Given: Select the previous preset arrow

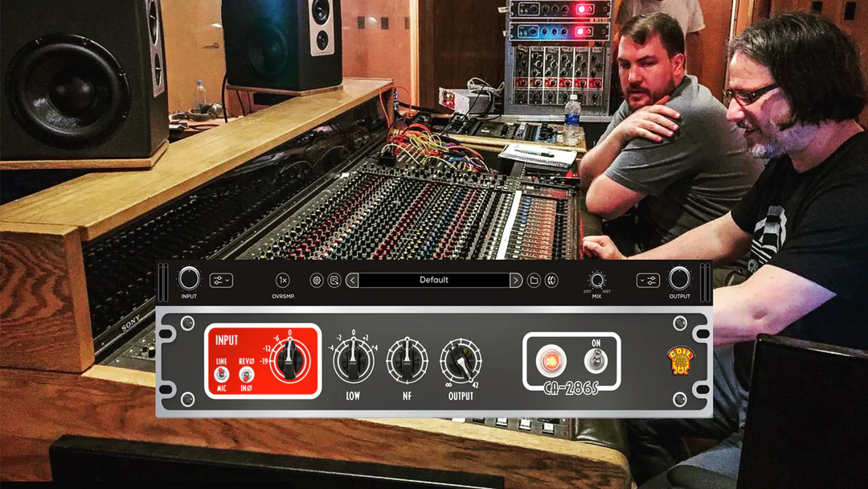Looking at the screenshot, I should (352, 280).
